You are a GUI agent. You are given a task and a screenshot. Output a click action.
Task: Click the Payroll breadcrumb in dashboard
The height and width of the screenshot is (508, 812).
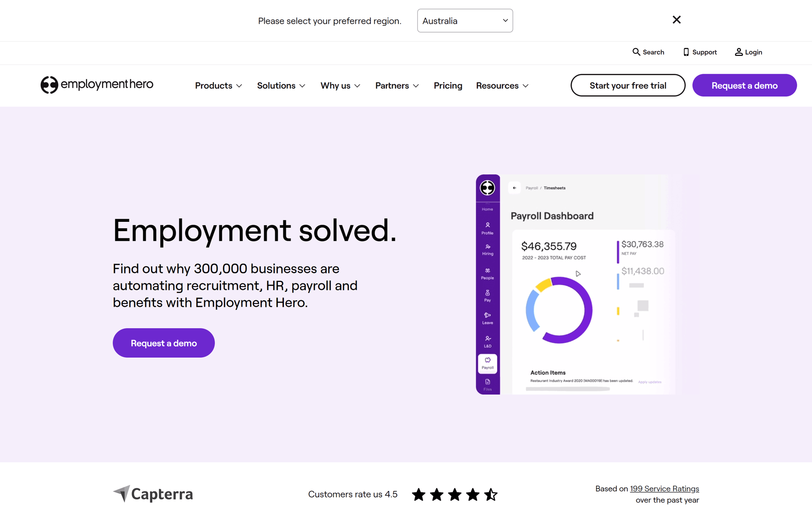[x=532, y=188]
